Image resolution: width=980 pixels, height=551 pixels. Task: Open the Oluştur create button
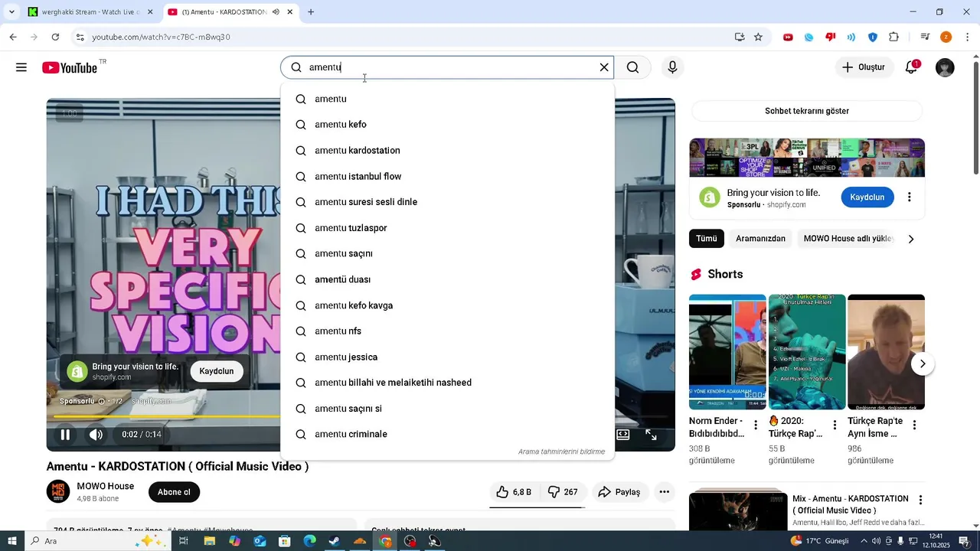coord(864,67)
